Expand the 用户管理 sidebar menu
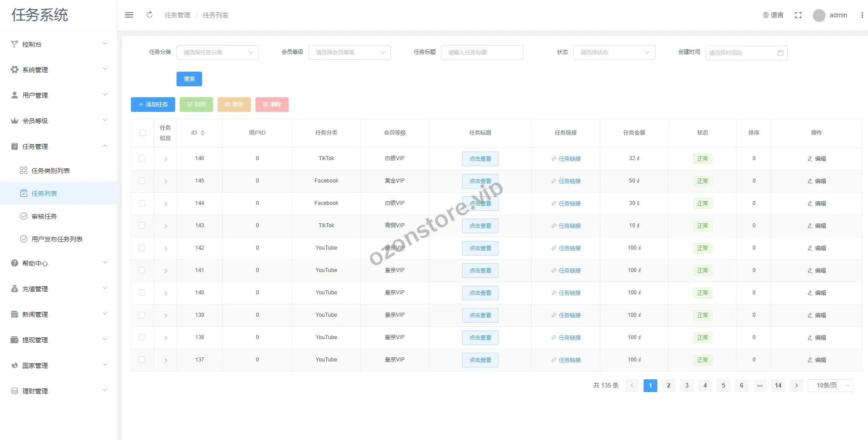The width and height of the screenshot is (868, 440). tap(58, 95)
